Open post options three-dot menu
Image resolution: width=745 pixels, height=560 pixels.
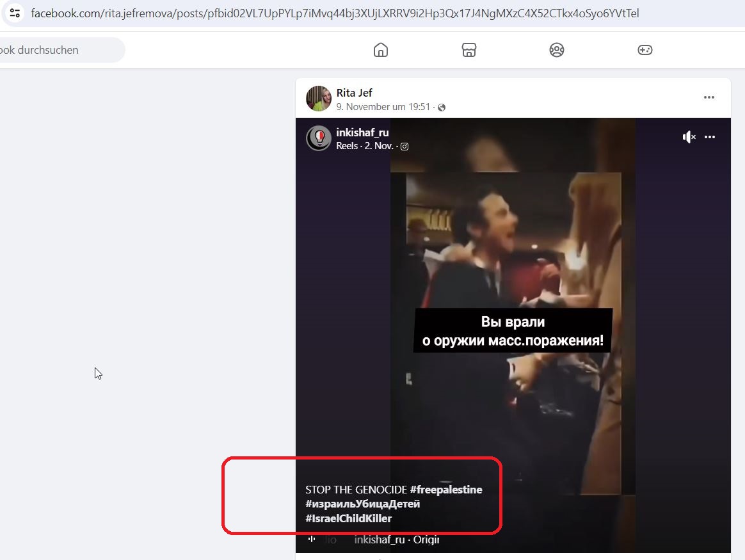(x=709, y=97)
